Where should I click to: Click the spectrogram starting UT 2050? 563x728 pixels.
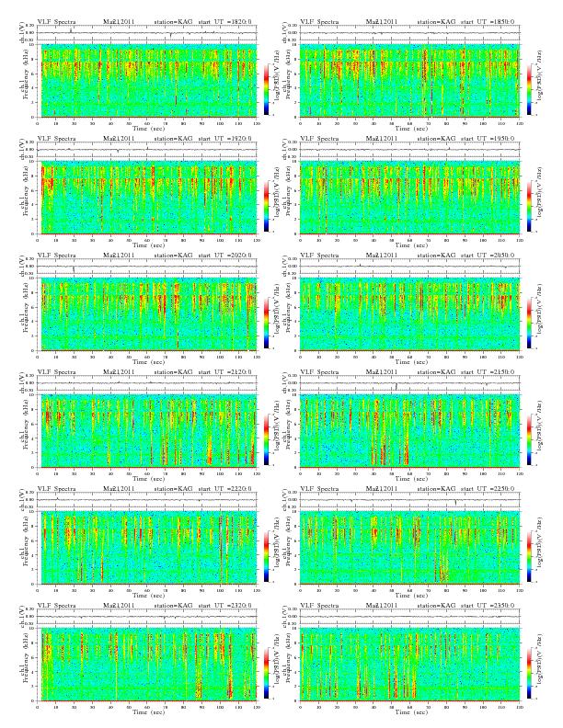point(409,314)
